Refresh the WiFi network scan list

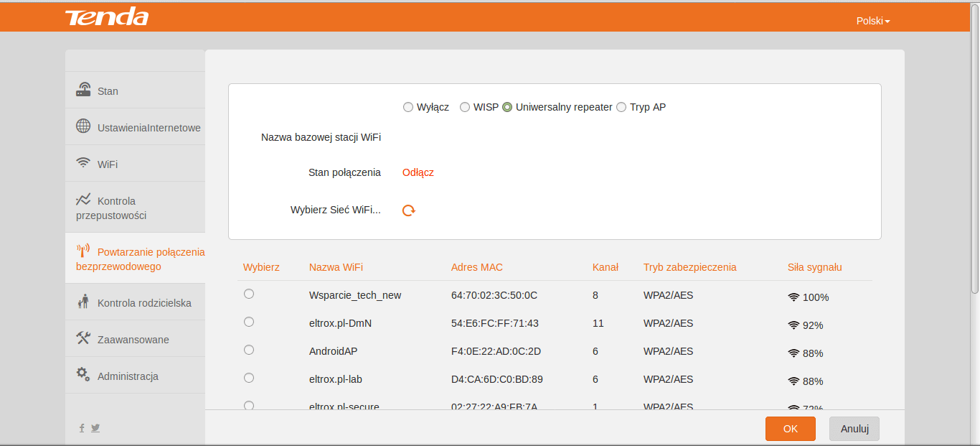tap(409, 210)
